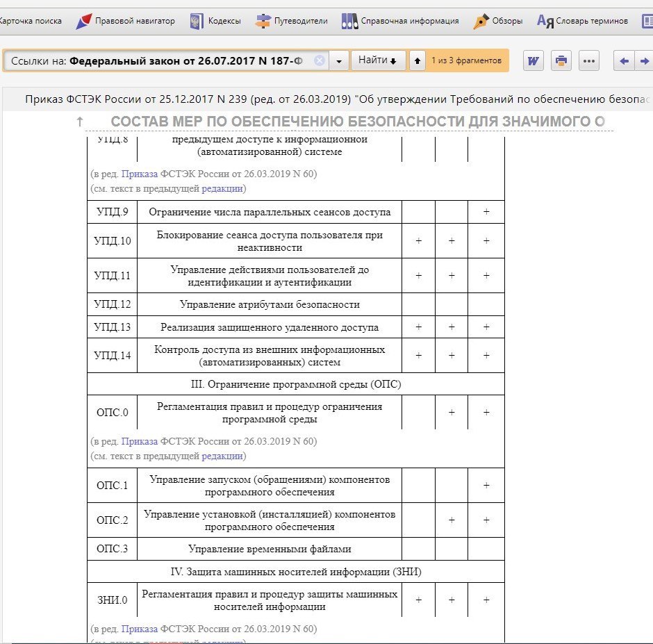
Task: Expand the search history dropdown arrow
Action: click(x=339, y=61)
